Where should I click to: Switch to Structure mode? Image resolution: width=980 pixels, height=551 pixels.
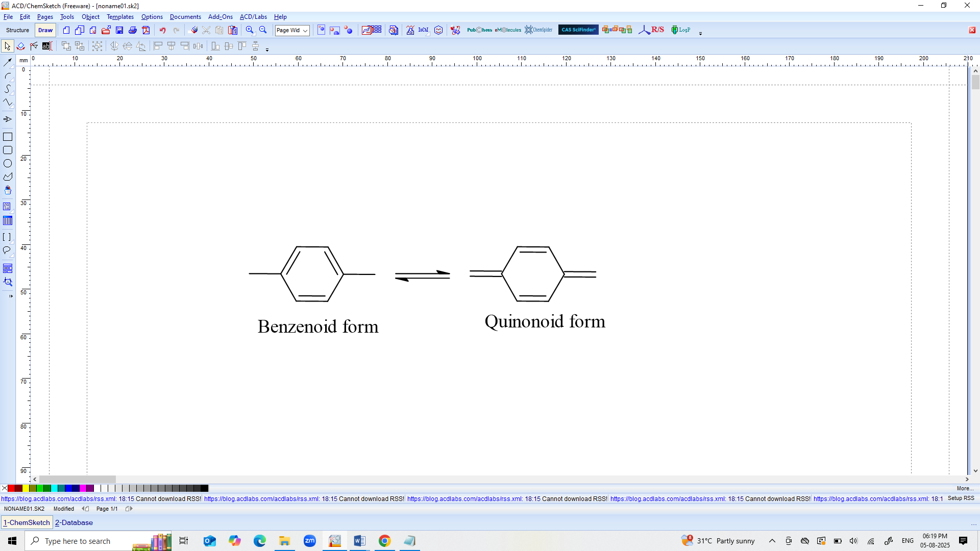pyautogui.click(x=17, y=30)
